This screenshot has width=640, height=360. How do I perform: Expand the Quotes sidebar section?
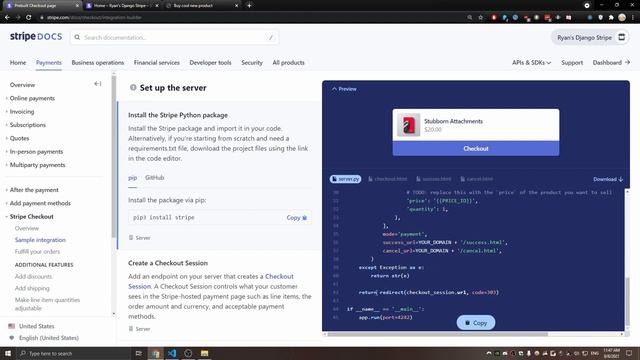pos(19,138)
